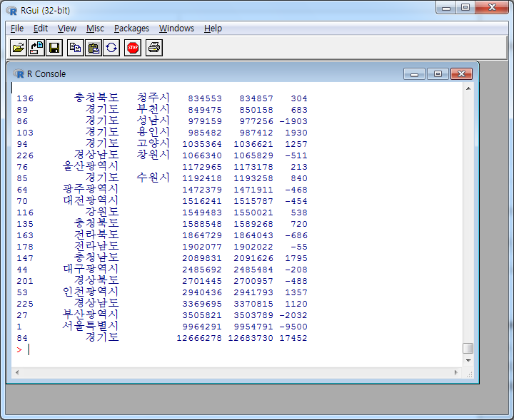Click the value 1035364 in the console
The image size is (514, 420).
[202, 144]
